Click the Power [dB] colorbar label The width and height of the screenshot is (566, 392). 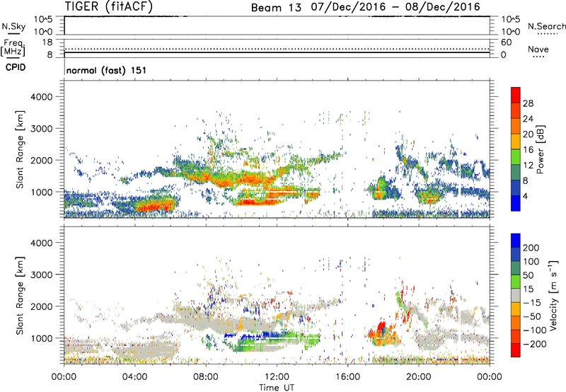coord(541,149)
